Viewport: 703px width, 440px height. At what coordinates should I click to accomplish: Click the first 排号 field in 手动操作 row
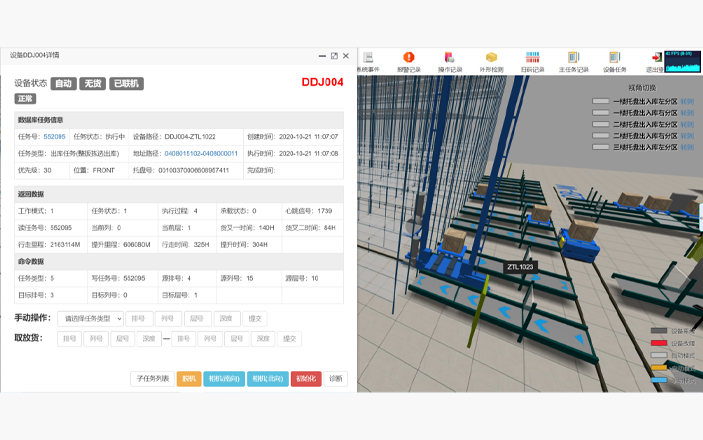point(140,318)
